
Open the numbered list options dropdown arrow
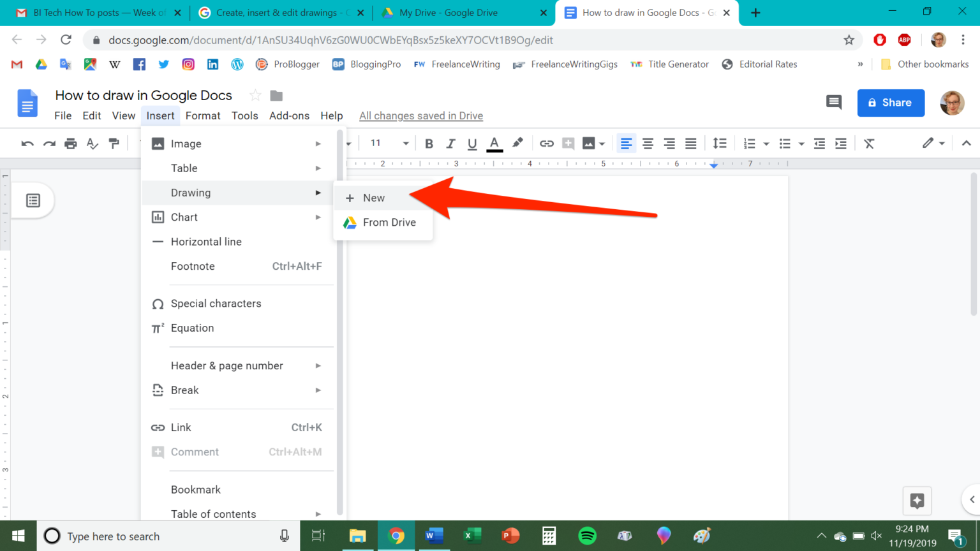[765, 143]
